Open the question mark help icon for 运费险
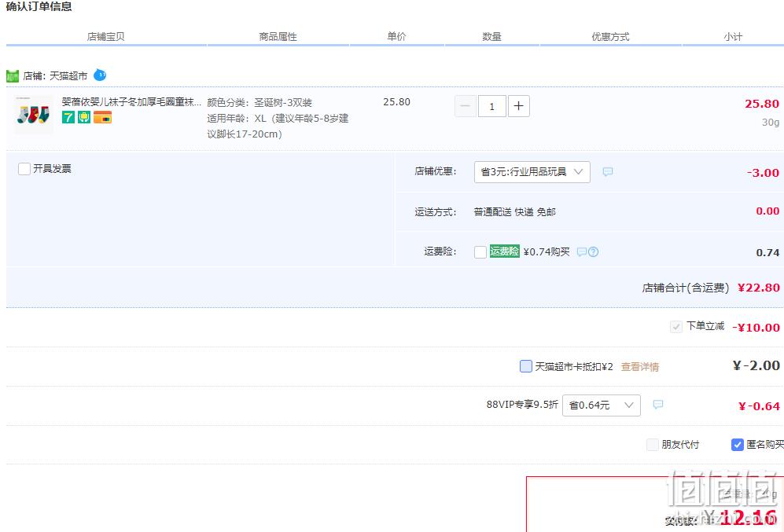The width and height of the screenshot is (784, 532). click(593, 251)
